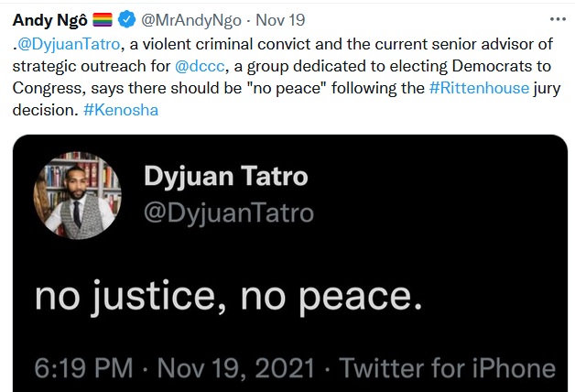575x392 pixels.
Task: Click the "Twitter for iPhone" source label
Action: tap(447, 367)
